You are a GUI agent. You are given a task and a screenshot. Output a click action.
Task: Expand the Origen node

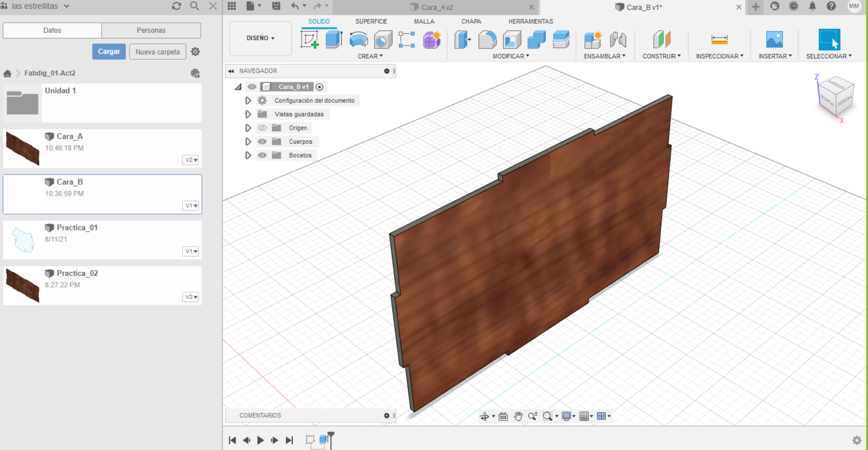248,128
